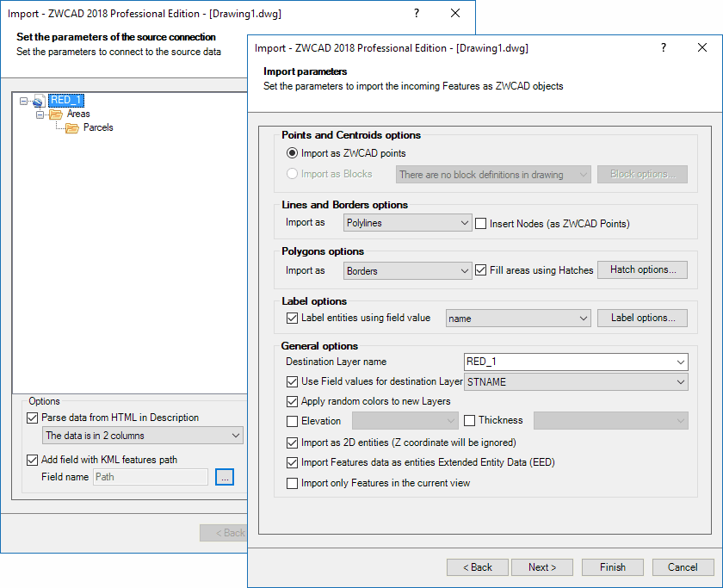Click the Finish button
The width and height of the screenshot is (723, 588).
coord(612,567)
